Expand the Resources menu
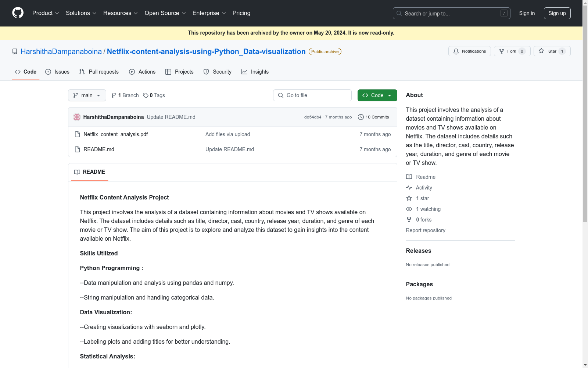The height and width of the screenshot is (368, 588). tap(121, 13)
